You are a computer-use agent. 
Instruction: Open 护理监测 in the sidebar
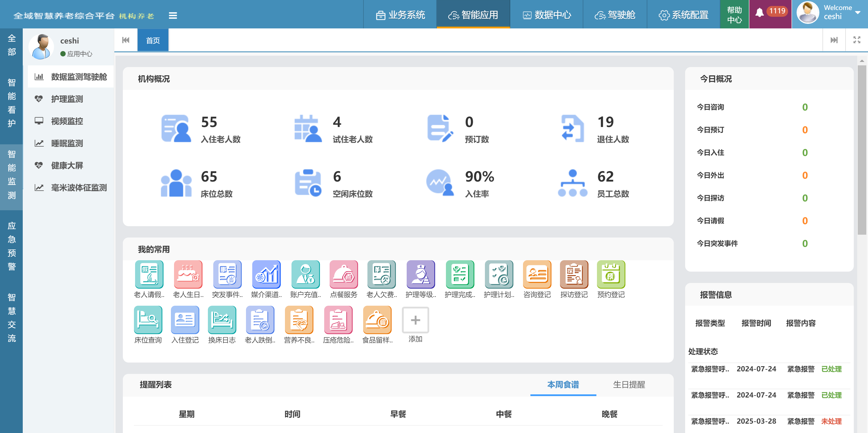(71, 99)
